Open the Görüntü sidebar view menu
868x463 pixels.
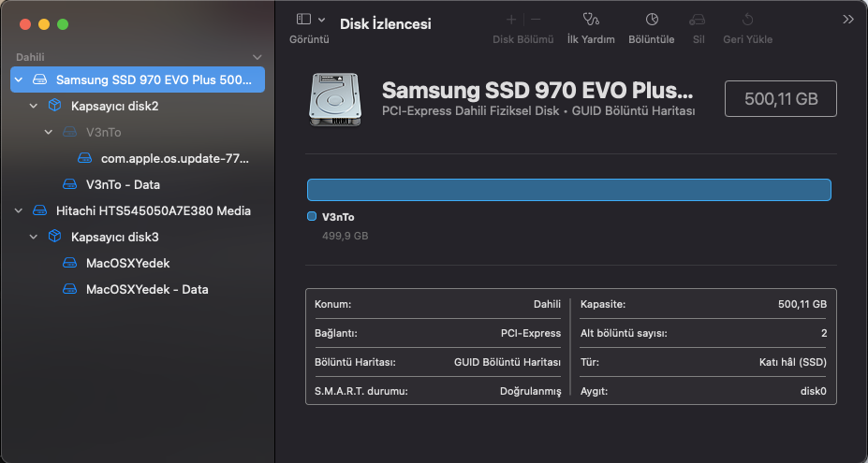[x=309, y=20]
